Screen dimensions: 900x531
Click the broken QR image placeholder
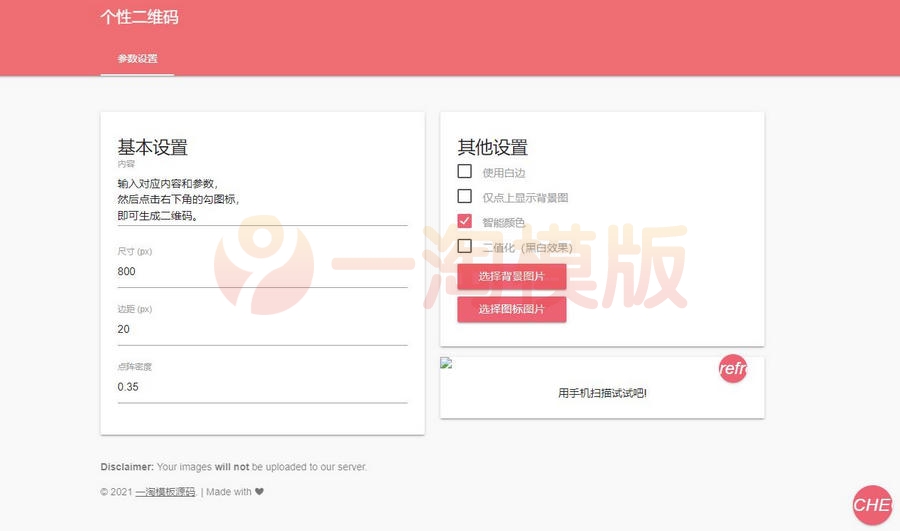[447, 363]
